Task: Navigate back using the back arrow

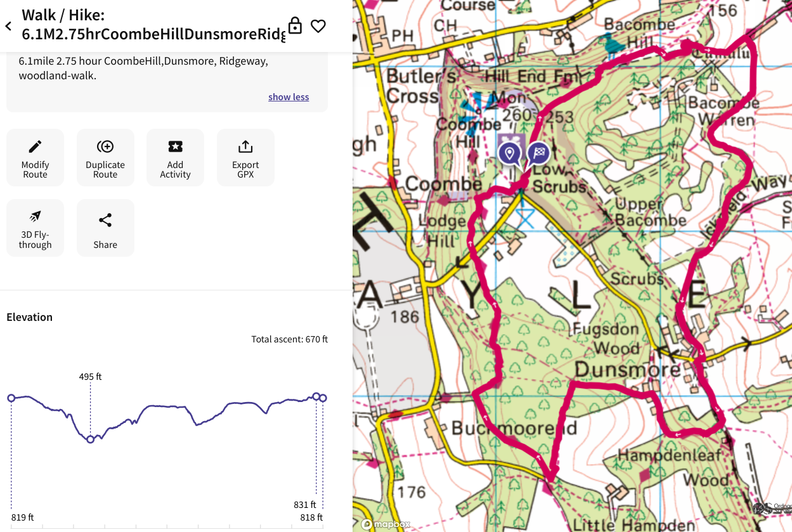Action: click(x=8, y=26)
